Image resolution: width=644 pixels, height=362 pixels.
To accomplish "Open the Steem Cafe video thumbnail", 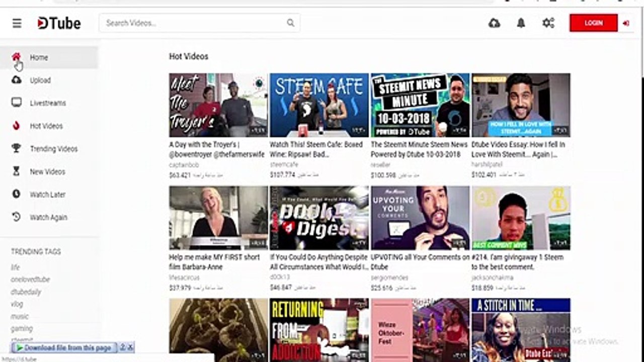I will 319,105.
